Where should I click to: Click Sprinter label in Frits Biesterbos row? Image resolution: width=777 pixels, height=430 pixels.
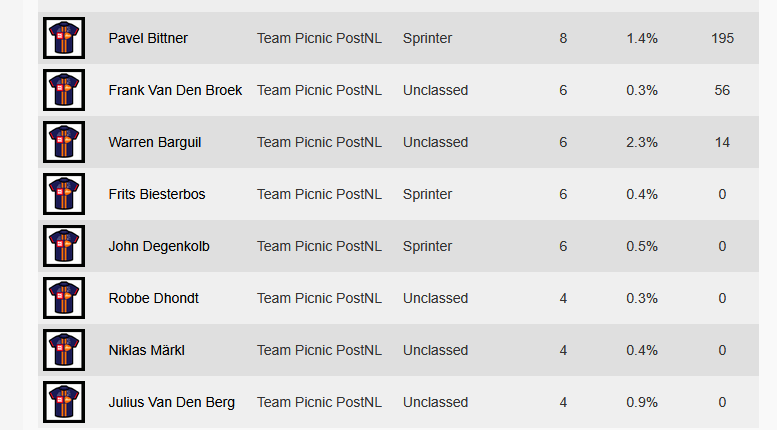click(427, 194)
